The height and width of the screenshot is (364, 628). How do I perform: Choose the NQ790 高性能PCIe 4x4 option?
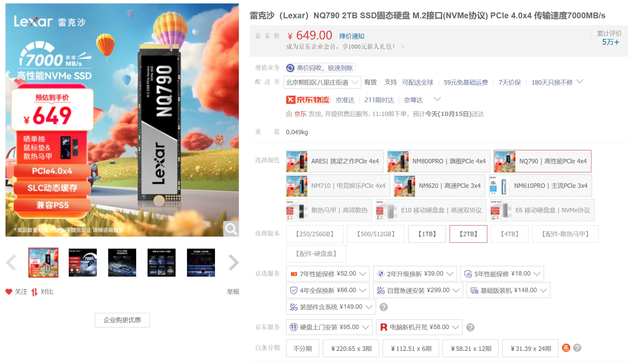tap(543, 161)
